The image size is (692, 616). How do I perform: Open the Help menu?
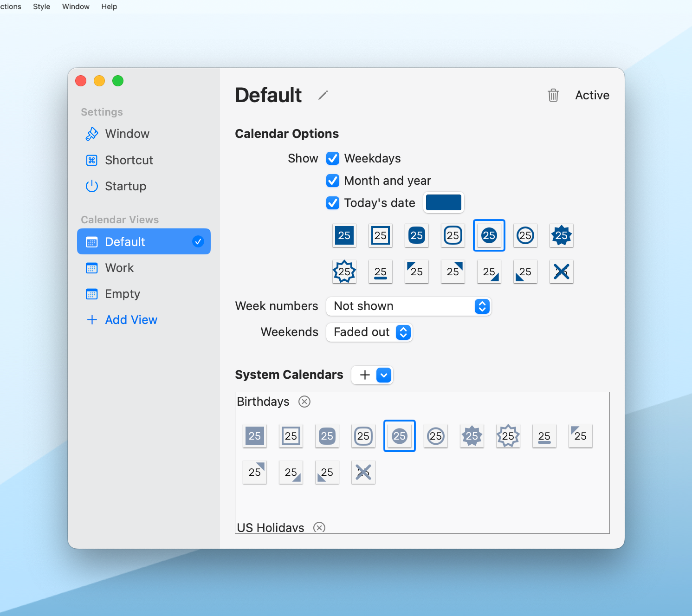click(109, 6)
